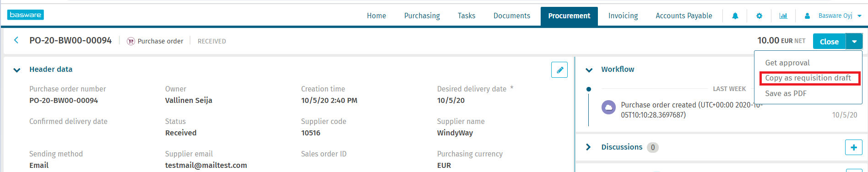Toggle the Close button dropdown arrow

click(854, 42)
